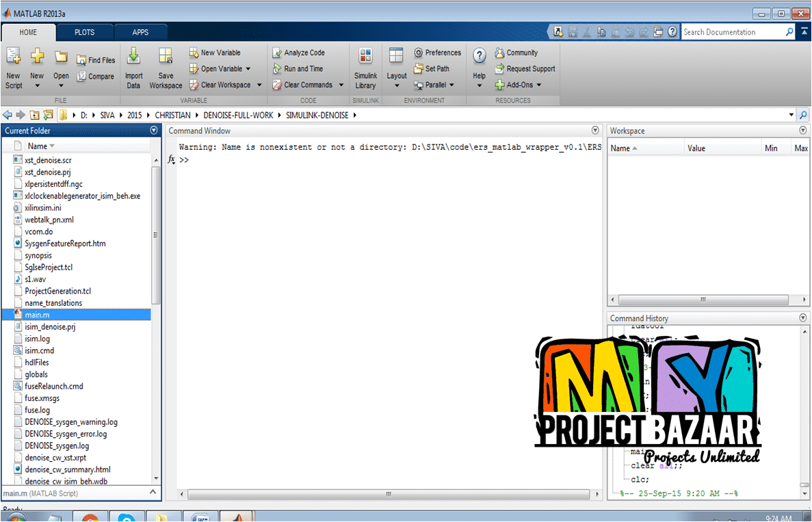
Task: Click the Command Window horizontal scrollbar
Action: click(x=388, y=493)
